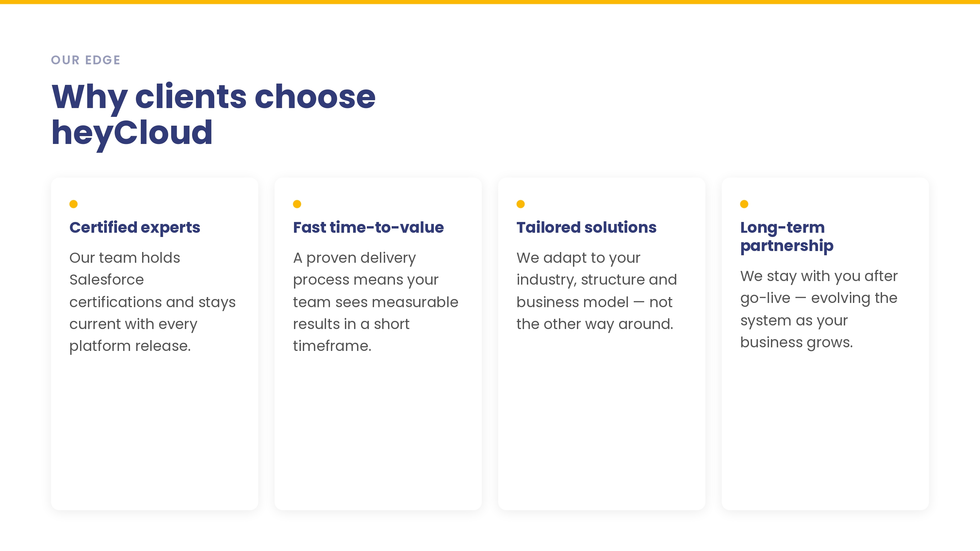
Task: Click the yellow accent bar at the top
Action: click(x=490, y=2)
